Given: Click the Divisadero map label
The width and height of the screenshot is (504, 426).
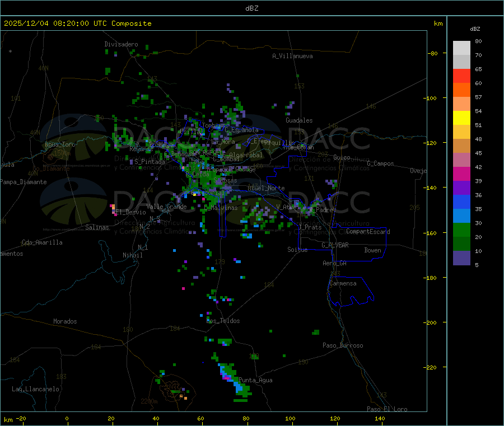Looking at the screenshot, I should click(121, 44).
